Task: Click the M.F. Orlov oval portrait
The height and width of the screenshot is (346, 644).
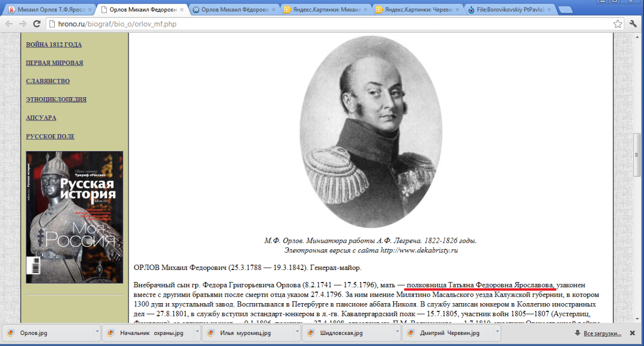Action: click(x=371, y=131)
